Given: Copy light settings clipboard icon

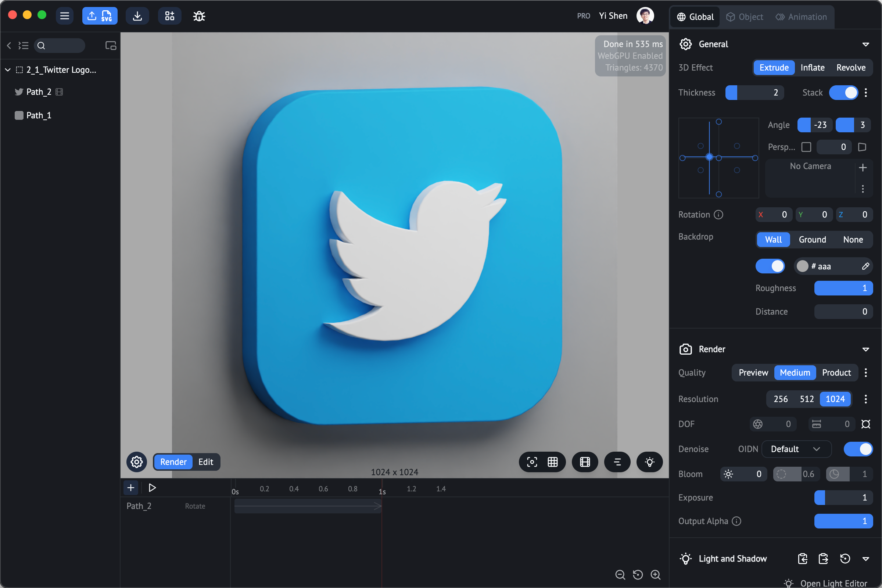Looking at the screenshot, I should 824,559.
